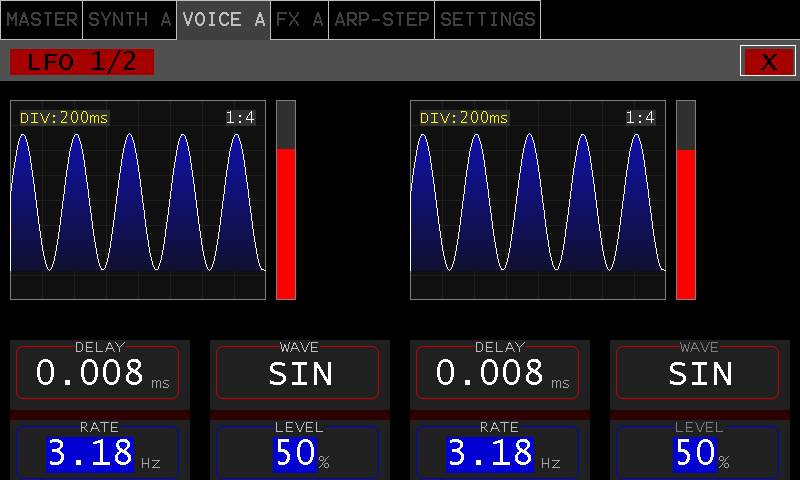Image resolution: width=800 pixels, height=480 pixels.
Task: Select the VOICE A tab
Action: tap(223, 20)
